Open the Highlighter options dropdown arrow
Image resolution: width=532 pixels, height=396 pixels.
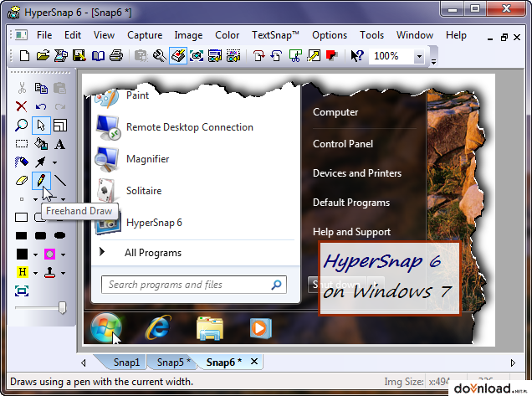pos(35,273)
